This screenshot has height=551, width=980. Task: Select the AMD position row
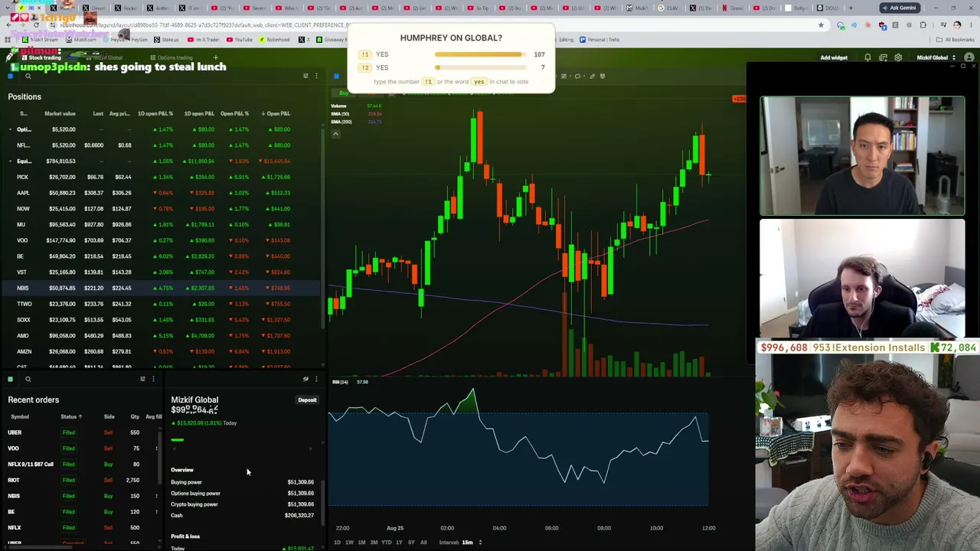point(161,336)
